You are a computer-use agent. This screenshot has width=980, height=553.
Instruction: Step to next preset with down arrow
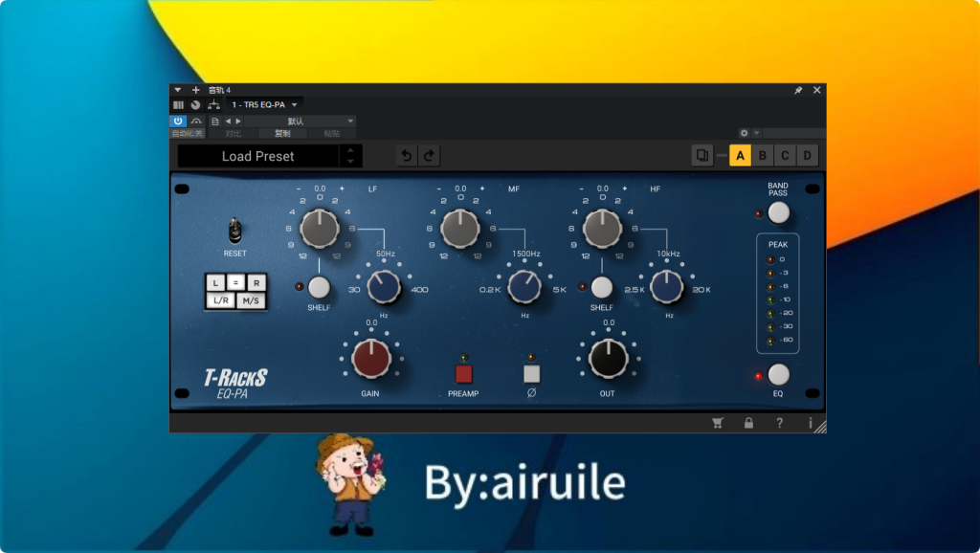(350, 162)
